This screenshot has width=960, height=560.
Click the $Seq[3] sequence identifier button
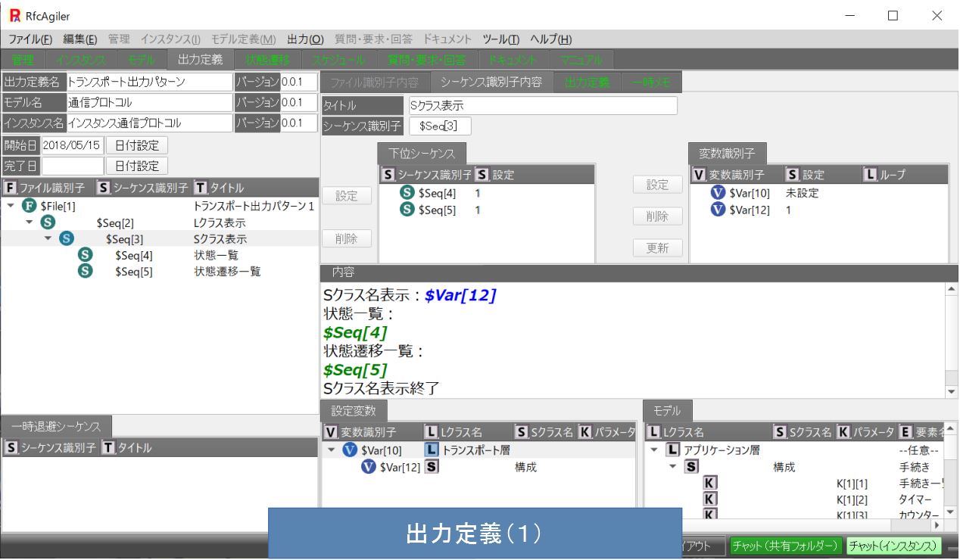(440, 126)
